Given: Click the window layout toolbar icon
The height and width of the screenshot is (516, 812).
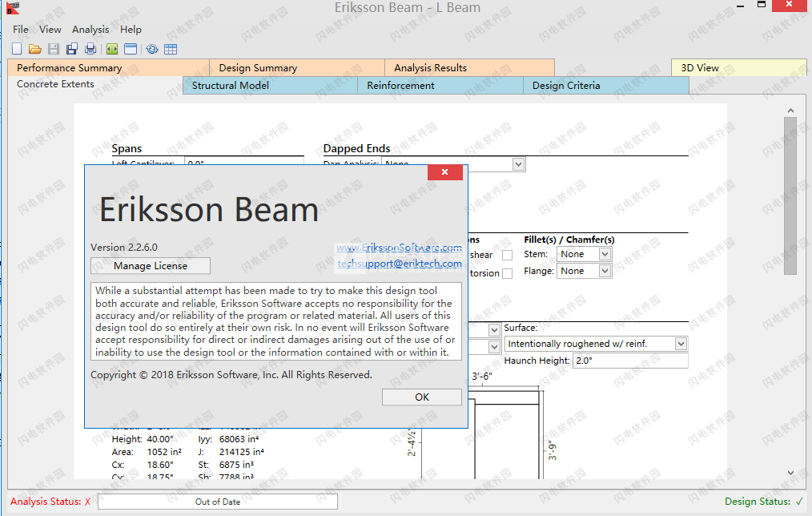Looking at the screenshot, I should point(131,49).
